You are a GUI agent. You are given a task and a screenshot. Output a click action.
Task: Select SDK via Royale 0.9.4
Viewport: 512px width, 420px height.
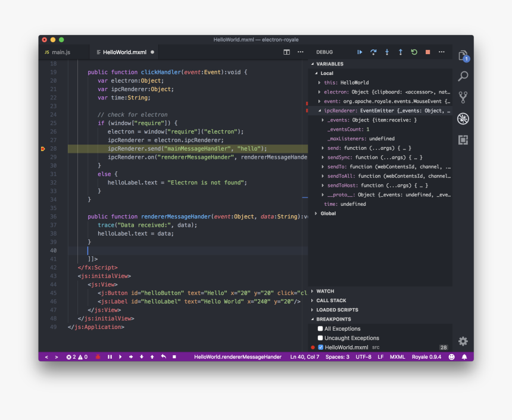[426, 357]
